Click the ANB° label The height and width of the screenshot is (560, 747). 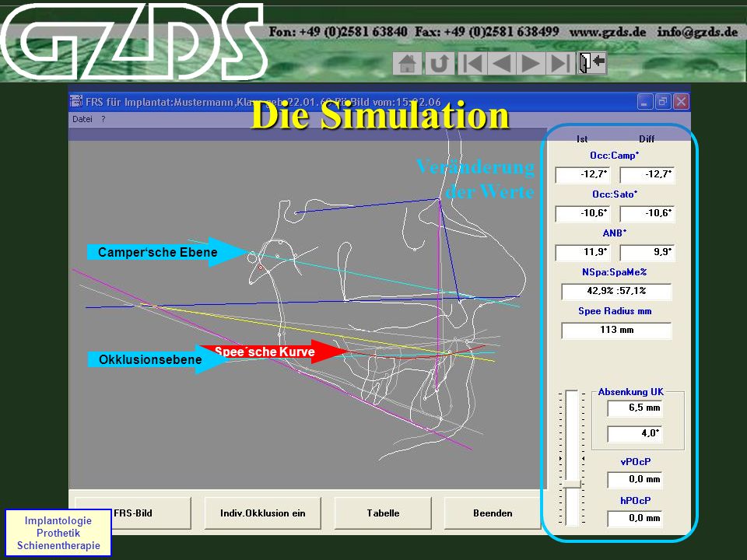point(615,233)
